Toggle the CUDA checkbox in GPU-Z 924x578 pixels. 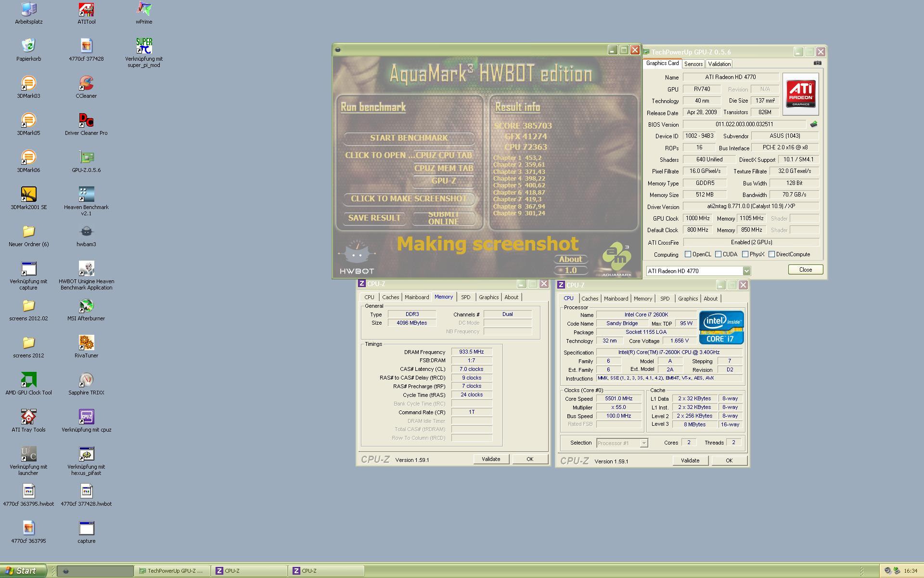(x=718, y=254)
